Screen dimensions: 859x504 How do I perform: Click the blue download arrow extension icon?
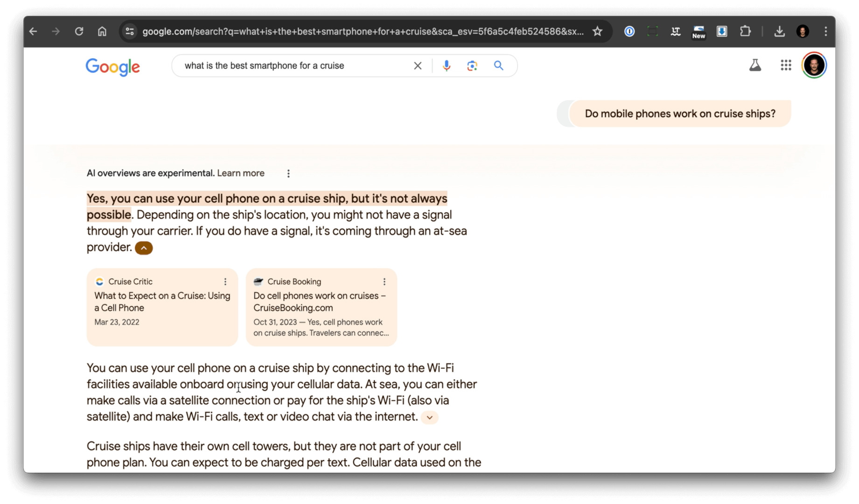coord(722,31)
